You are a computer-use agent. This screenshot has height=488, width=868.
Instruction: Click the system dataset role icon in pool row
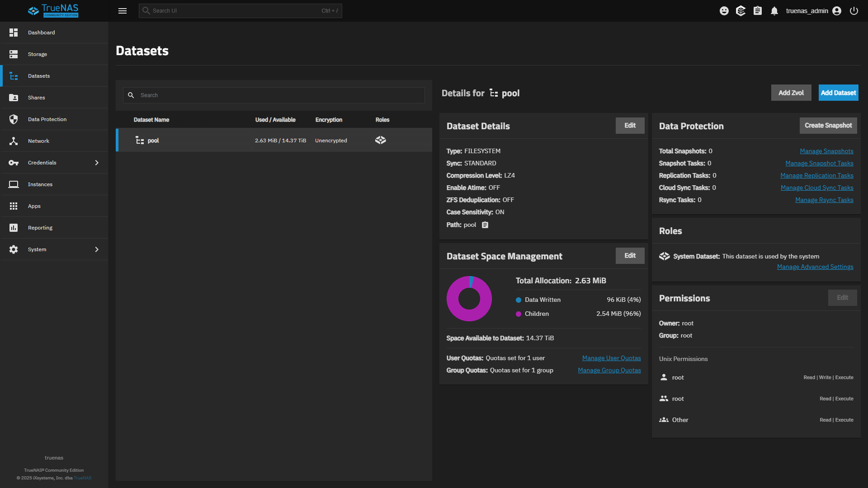(381, 140)
